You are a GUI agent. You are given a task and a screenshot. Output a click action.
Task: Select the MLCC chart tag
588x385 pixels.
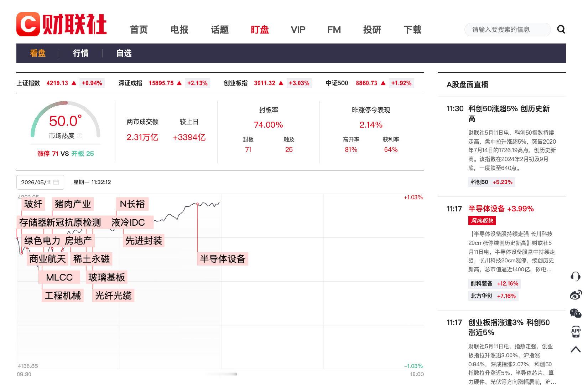(59, 277)
